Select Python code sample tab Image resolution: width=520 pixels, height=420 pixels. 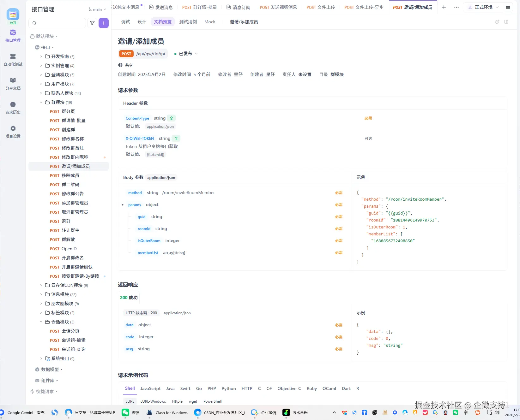(x=229, y=388)
